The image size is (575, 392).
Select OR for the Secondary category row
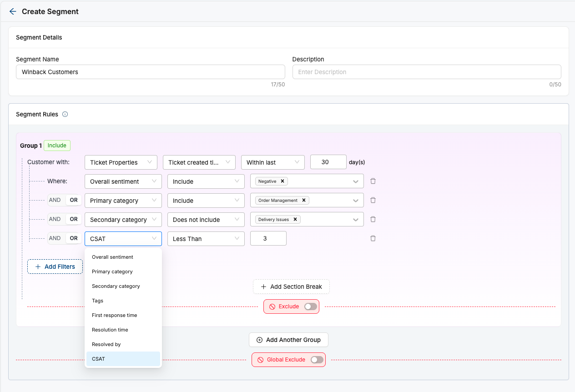(x=74, y=219)
